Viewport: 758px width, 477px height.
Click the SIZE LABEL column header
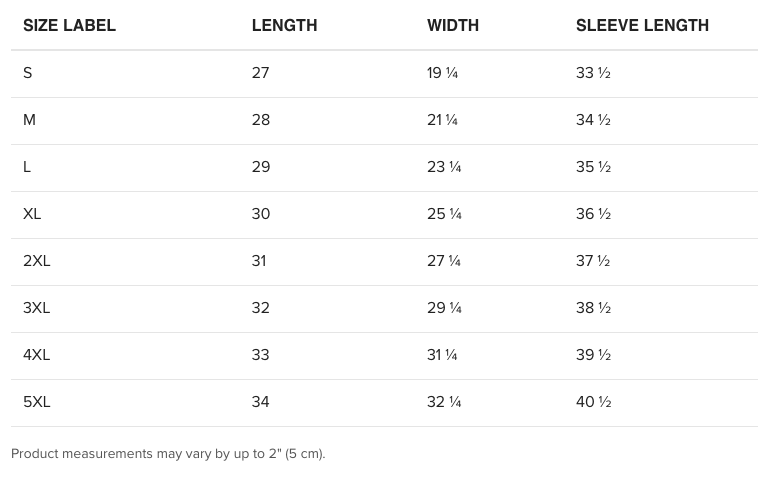[x=69, y=25]
